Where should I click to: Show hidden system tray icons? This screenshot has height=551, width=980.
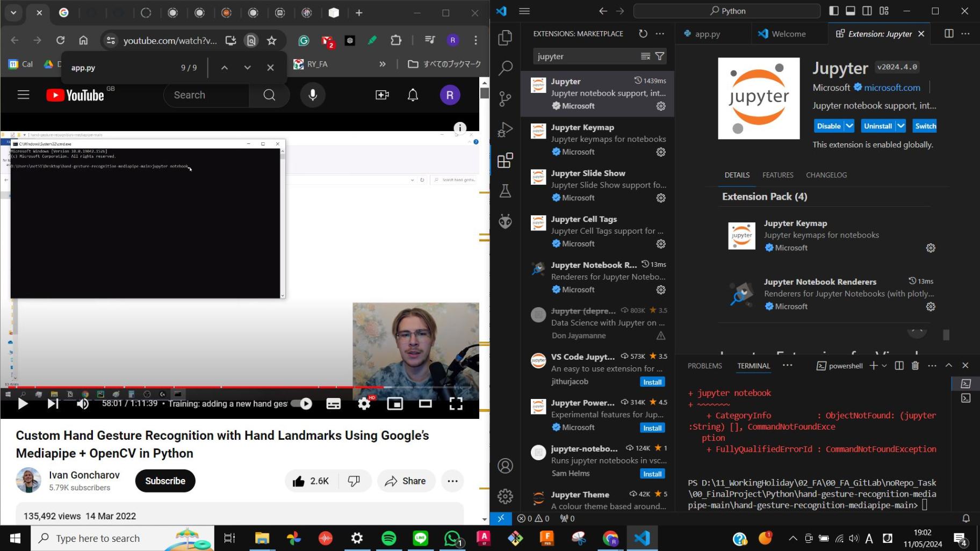point(793,538)
